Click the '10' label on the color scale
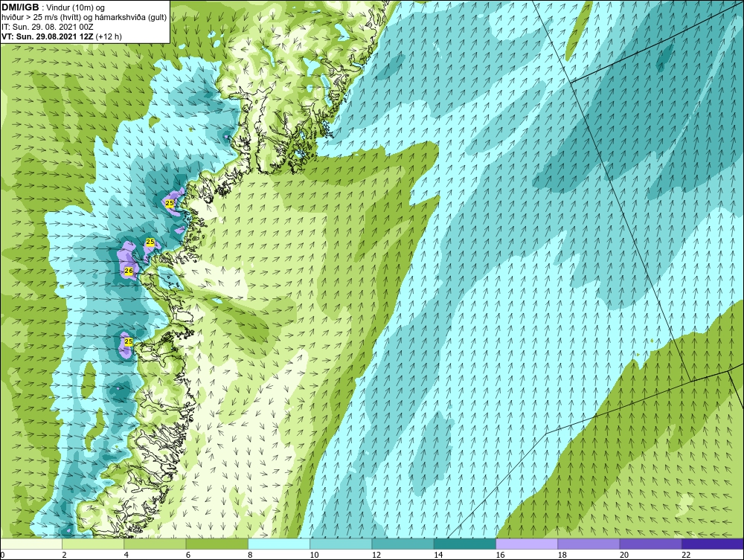 pos(314,556)
